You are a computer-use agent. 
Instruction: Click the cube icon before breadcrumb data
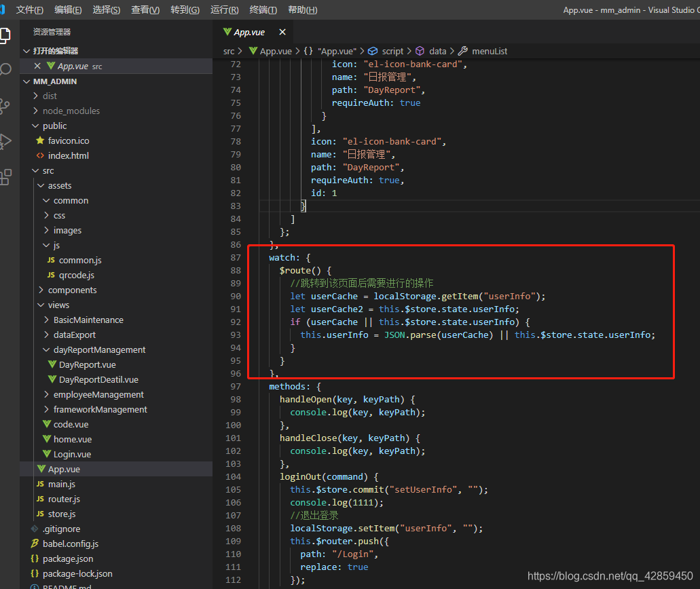point(420,51)
